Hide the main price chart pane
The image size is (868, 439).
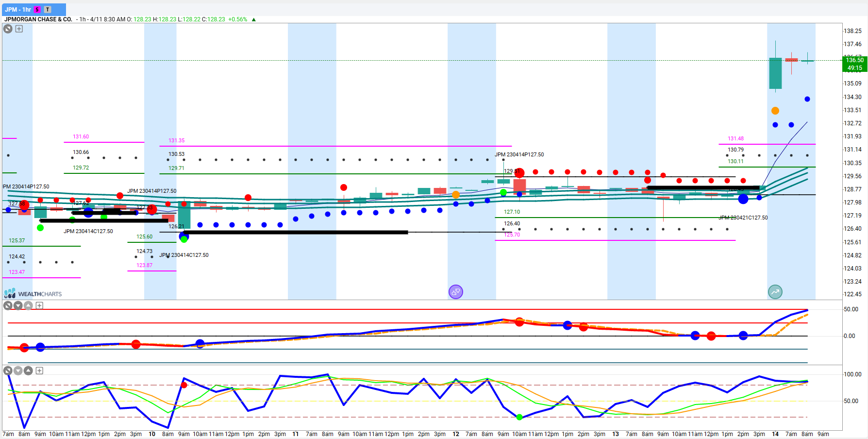pos(8,29)
